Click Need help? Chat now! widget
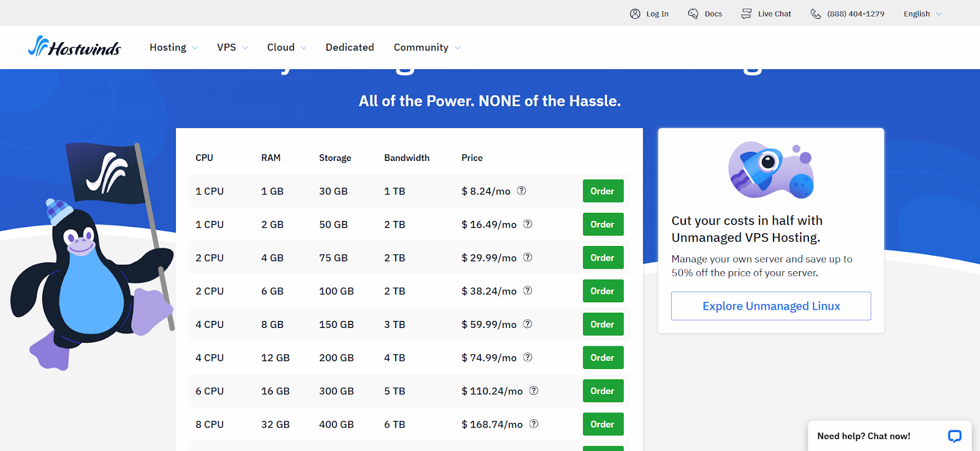The height and width of the screenshot is (451, 980). click(x=889, y=436)
